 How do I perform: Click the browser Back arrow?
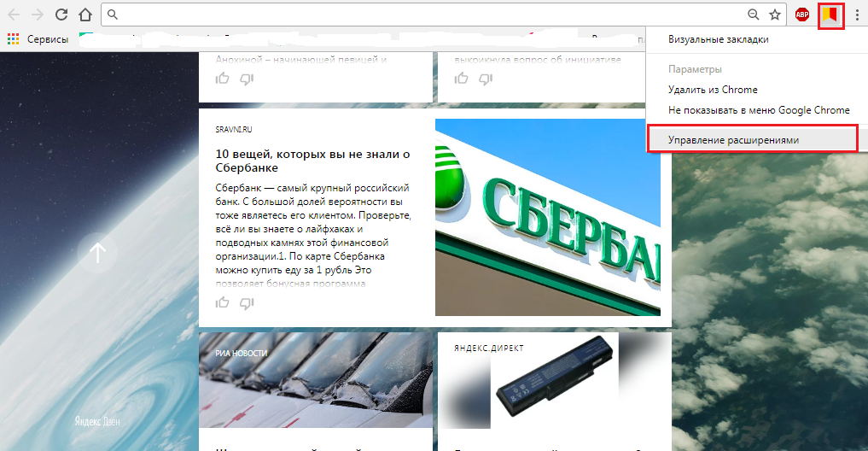click(x=14, y=15)
